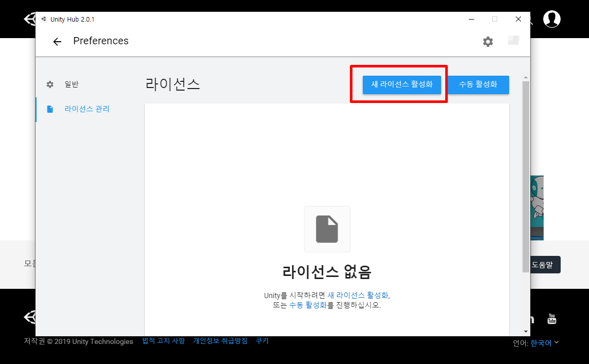Follow the 새 라이선스 활성화 text link
589x364 pixels.
[x=358, y=296]
